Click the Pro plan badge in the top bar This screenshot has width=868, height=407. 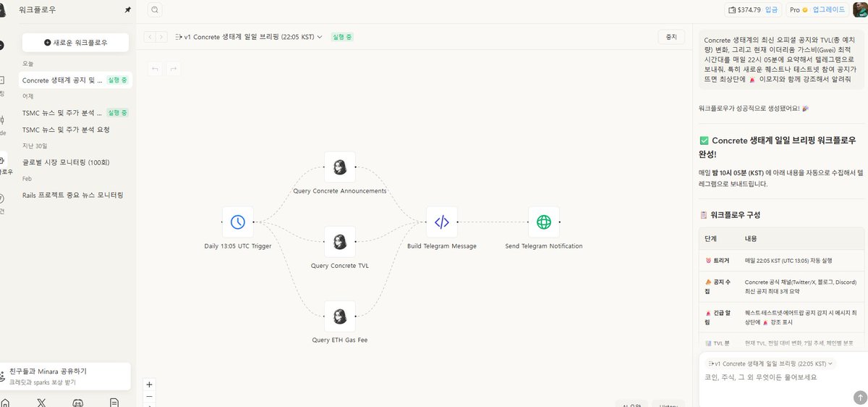click(798, 10)
